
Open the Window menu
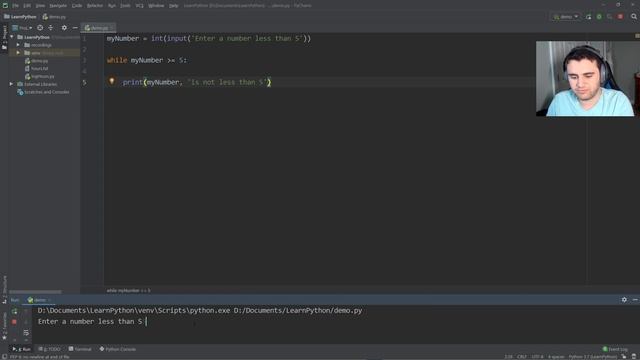point(156,6)
